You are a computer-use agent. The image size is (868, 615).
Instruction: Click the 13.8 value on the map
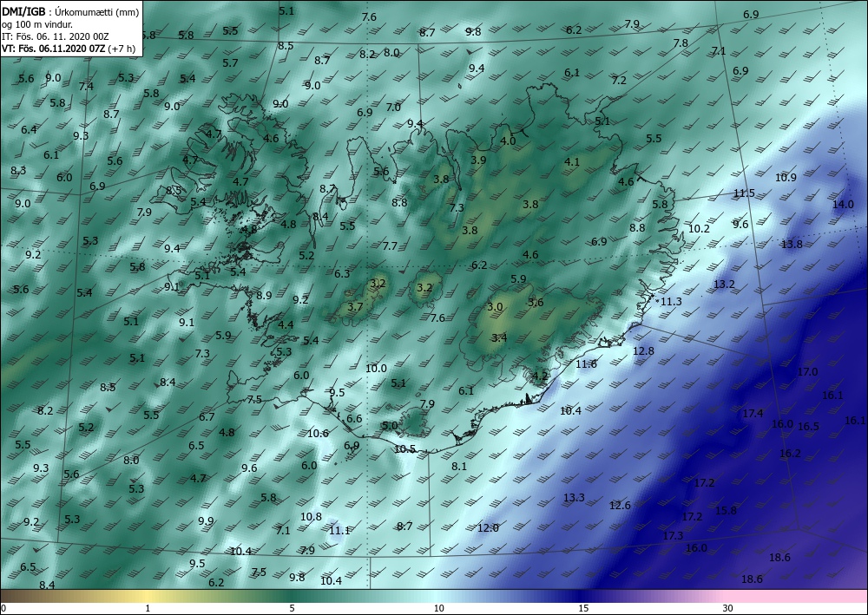pos(792,244)
